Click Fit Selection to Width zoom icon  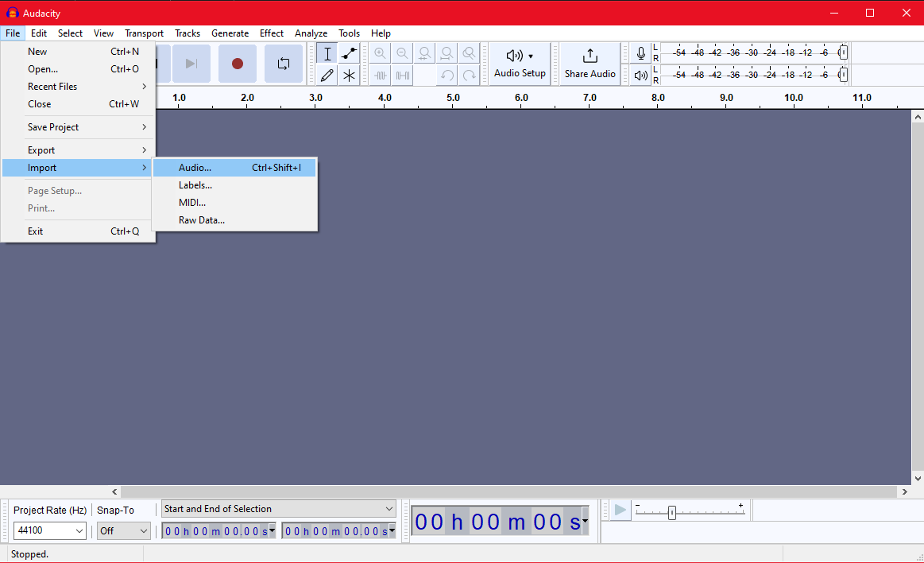coord(424,53)
